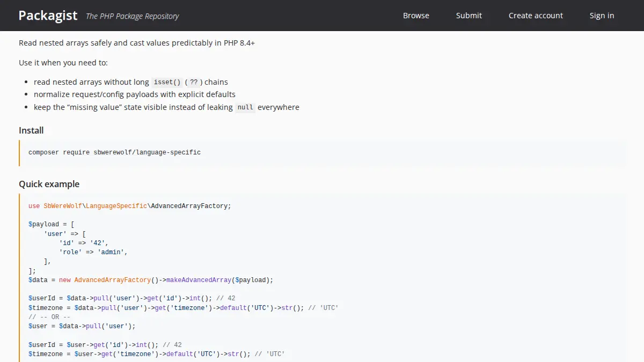The width and height of the screenshot is (644, 362).
Task: Click the Quick example section heading
Action: pos(49,183)
